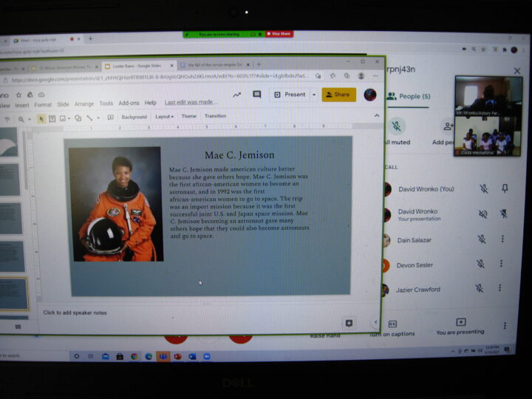Click Add people icon in Meet

[448, 126]
